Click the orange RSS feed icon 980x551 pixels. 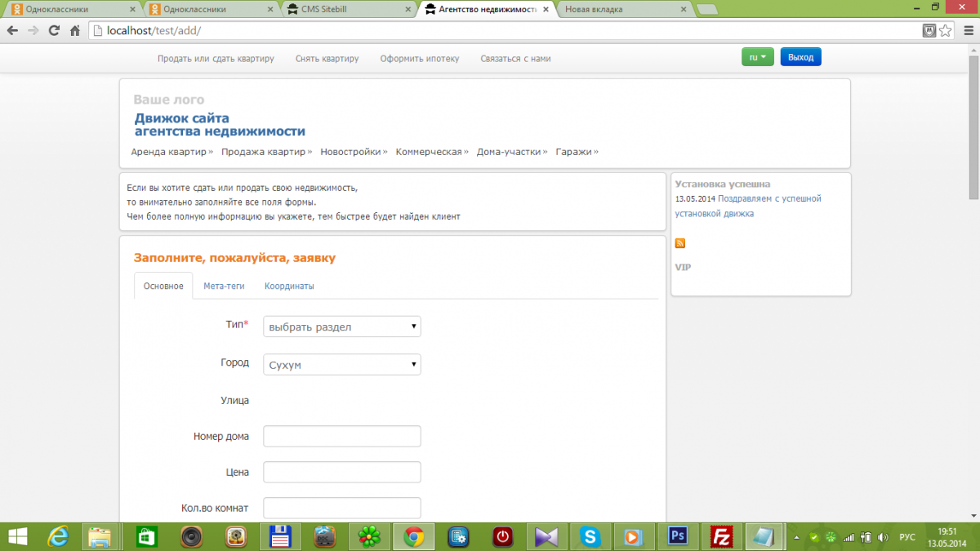coord(680,243)
